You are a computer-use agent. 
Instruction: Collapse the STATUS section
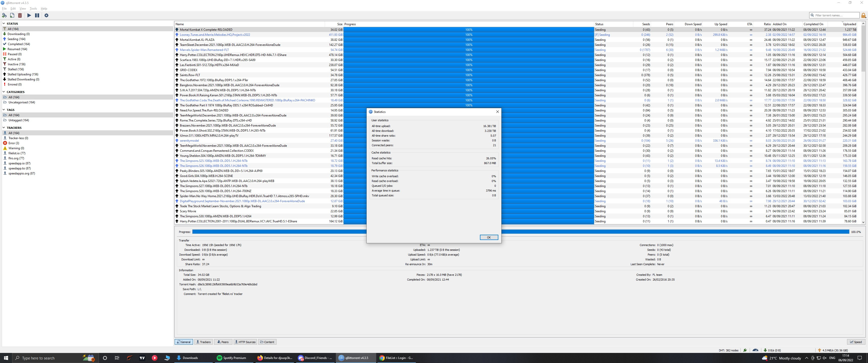pos(4,24)
